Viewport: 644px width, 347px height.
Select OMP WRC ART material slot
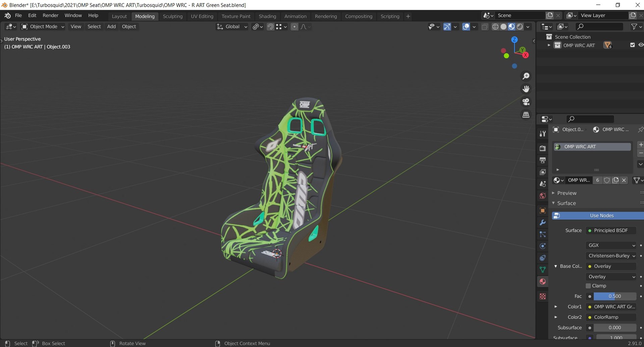[592, 147]
